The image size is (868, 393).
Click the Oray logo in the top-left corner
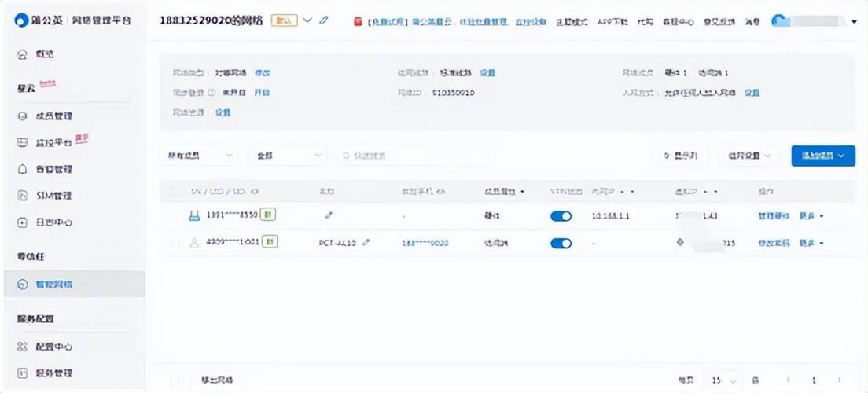[x=21, y=20]
